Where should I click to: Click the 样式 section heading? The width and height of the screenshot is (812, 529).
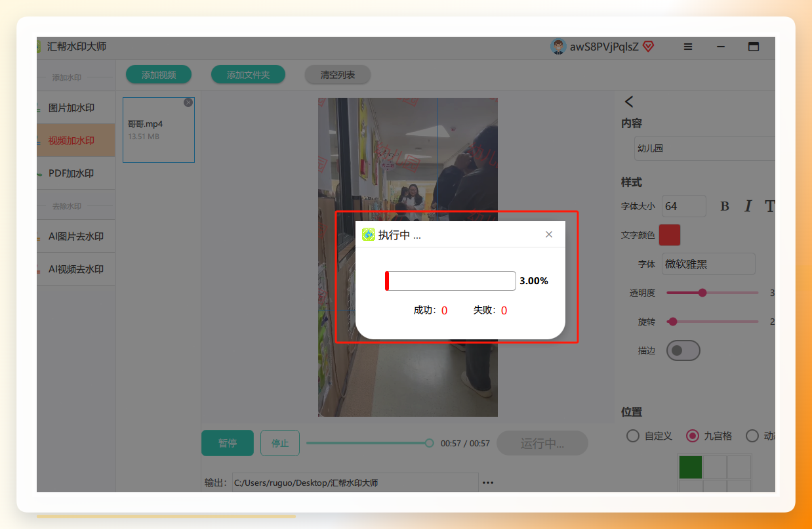click(x=632, y=182)
